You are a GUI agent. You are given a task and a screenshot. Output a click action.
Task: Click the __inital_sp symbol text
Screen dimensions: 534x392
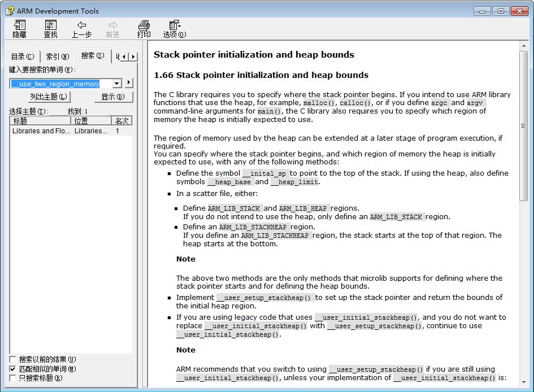coord(266,173)
